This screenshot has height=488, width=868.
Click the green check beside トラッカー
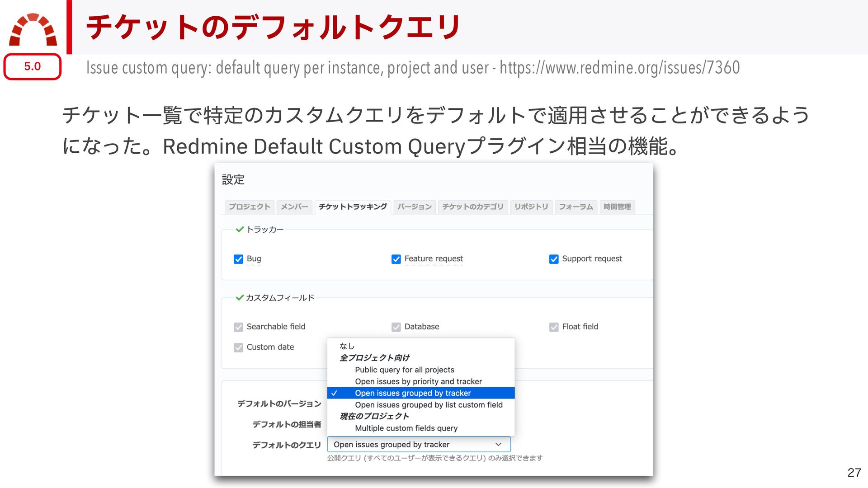pos(240,230)
